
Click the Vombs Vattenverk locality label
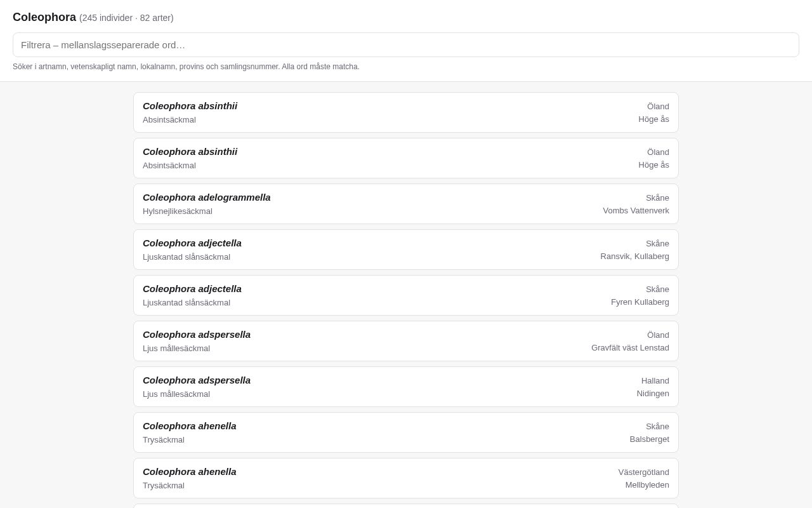tap(636, 211)
